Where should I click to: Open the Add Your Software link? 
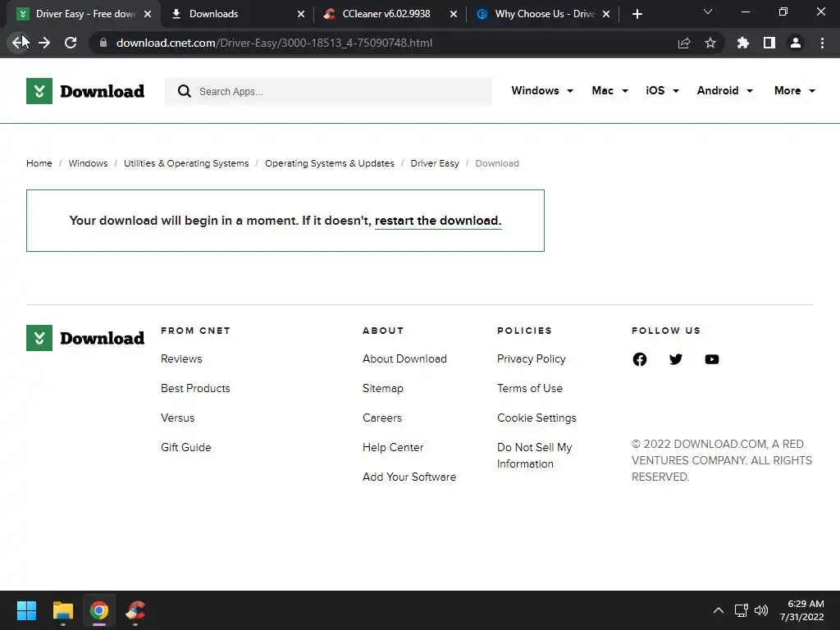(409, 477)
